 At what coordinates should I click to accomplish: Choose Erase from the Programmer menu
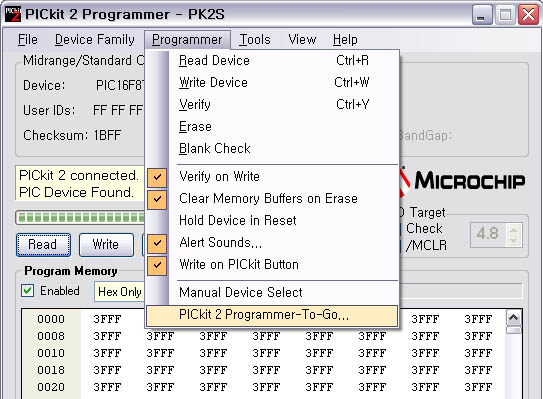pyautogui.click(x=272, y=126)
